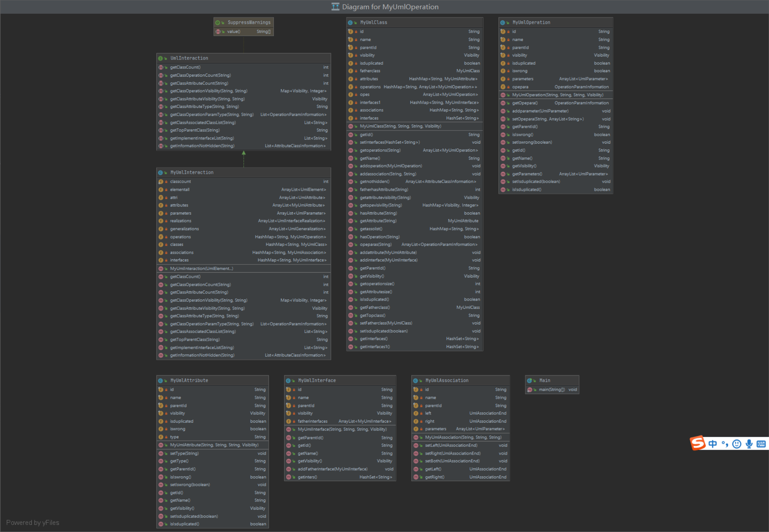Image resolution: width=769 pixels, height=532 pixels.
Task: Click the IME microphone voice input icon
Action: pyautogui.click(x=749, y=444)
